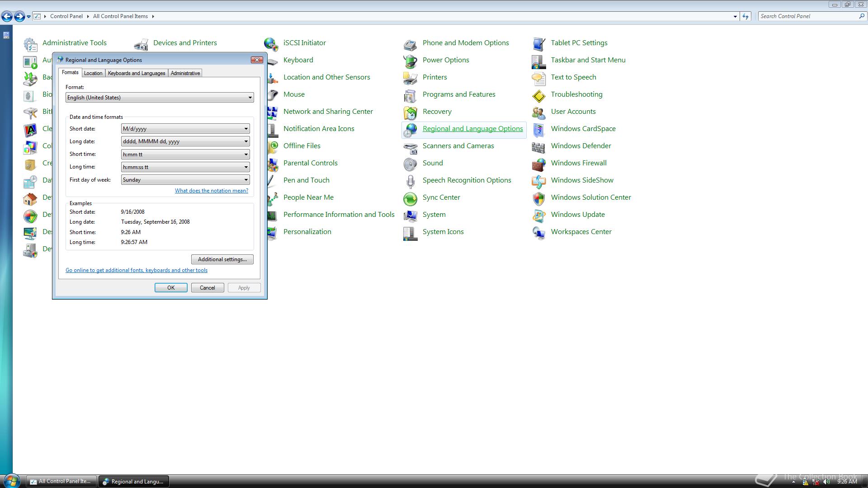Click OK in Regional and Language Options
The image size is (868, 488).
[171, 288]
